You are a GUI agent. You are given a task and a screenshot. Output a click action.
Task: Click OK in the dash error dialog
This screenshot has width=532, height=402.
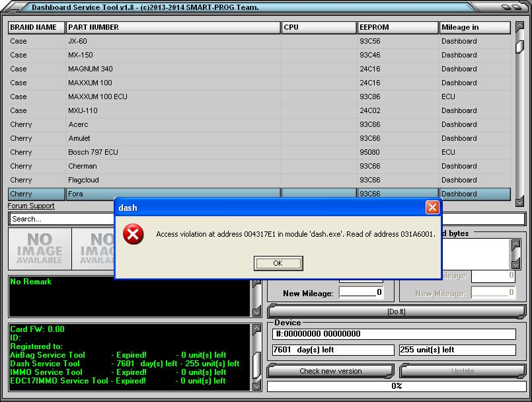coord(278,263)
